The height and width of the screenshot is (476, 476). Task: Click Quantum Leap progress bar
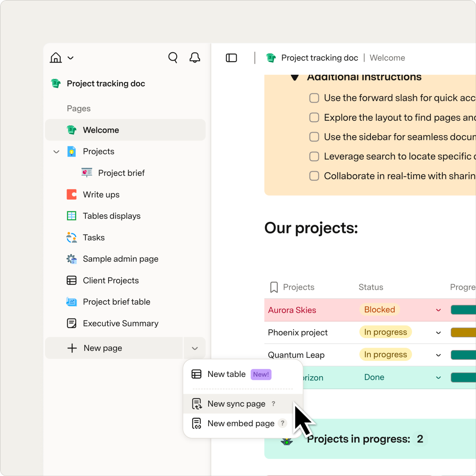463,355
